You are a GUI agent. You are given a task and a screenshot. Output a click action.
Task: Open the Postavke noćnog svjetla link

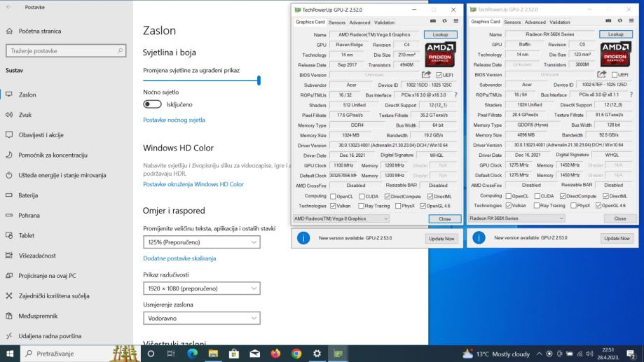[174, 120]
